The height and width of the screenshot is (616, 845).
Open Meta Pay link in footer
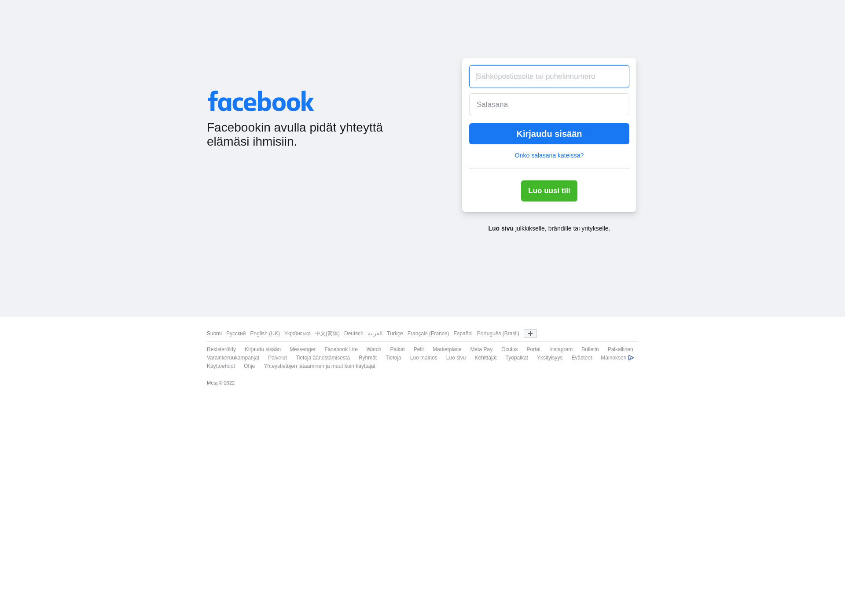(481, 349)
